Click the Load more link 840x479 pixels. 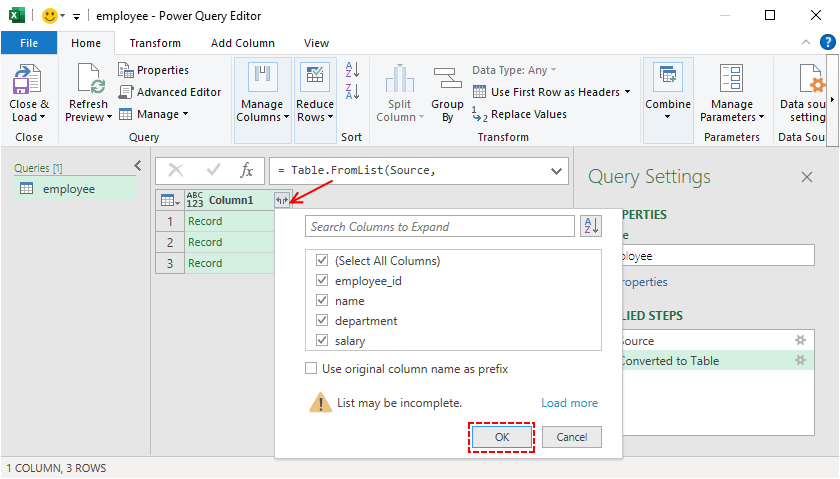(x=569, y=403)
